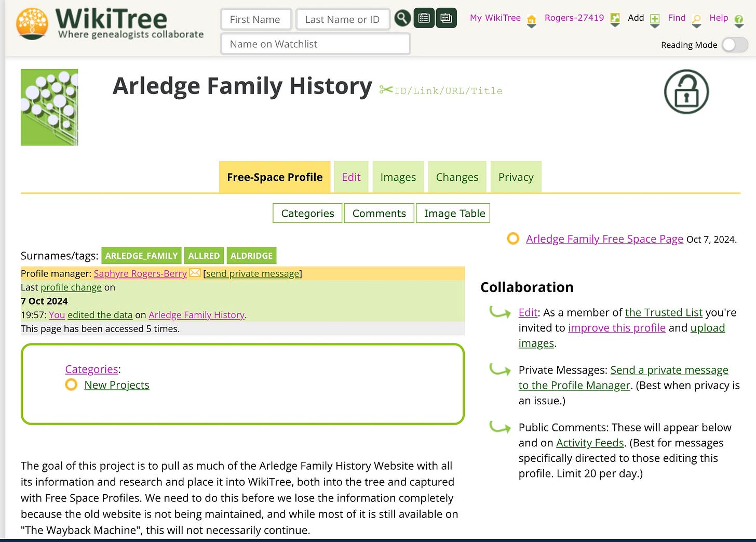Open the My WikiTree menu
This screenshot has width=756, height=542.
[495, 18]
